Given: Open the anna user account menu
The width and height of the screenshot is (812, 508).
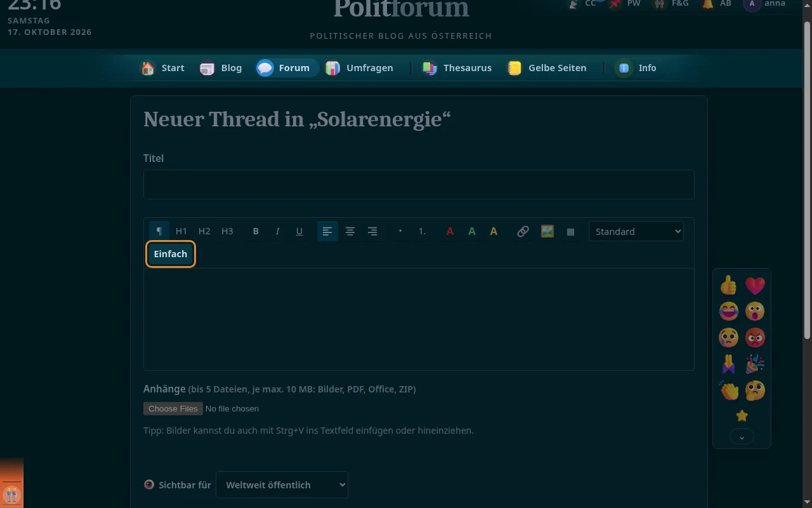Looking at the screenshot, I should 765,4.
